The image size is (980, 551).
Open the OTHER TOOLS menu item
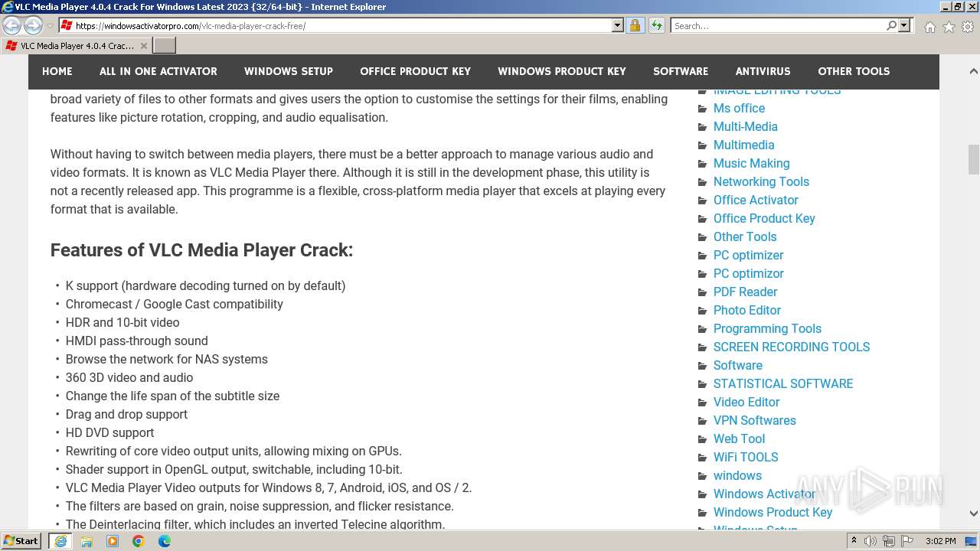tap(854, 71)
